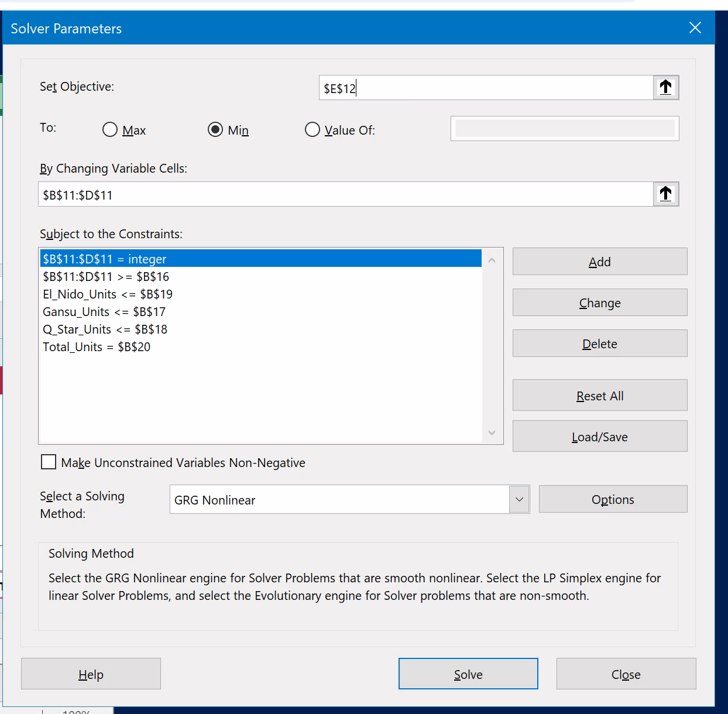The image size is (728, 714).
Task: Click the By Changing Variable Cells field
Action: tap(346, 194)
